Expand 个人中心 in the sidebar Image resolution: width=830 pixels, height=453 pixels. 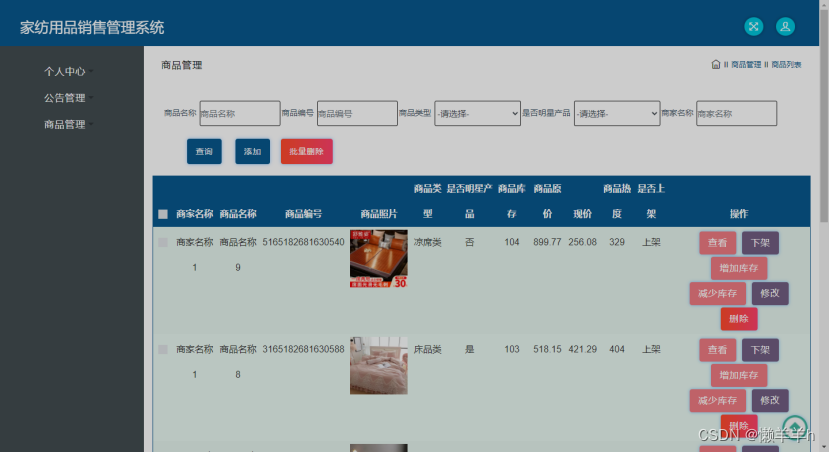click(x=68, y=71)
